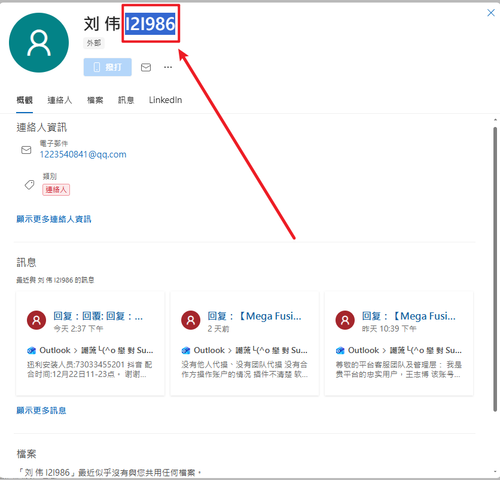
Task: Click the tag icon next to the category
Action: pos(29,185)
